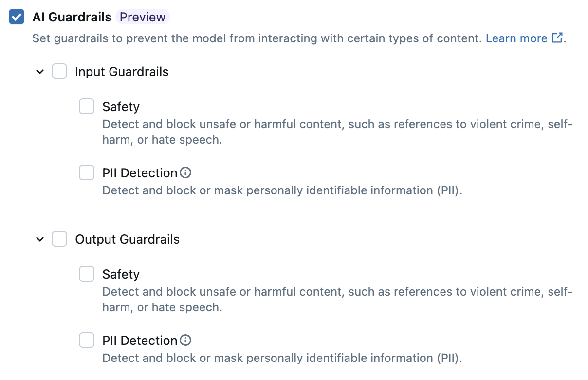The height and width of the screenshot is (380, 588).
Task: Click the AI Guardrails heading label
Action: coord(72,17)
